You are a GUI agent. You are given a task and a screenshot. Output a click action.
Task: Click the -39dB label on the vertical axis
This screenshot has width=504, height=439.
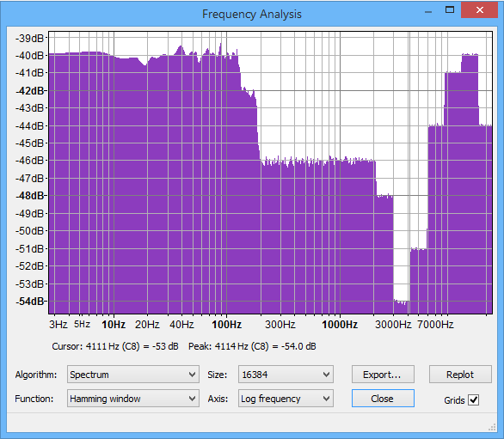(29, 38)
